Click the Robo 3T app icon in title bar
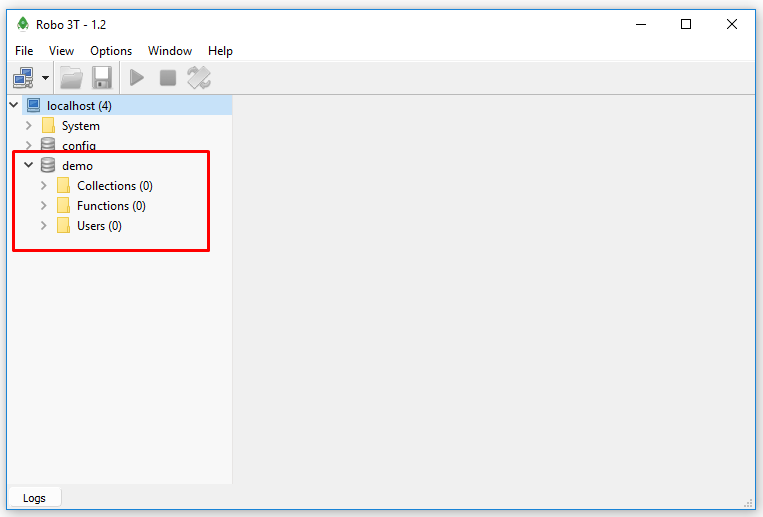Viewport: 763px width, 517px height. click(23, 24)
